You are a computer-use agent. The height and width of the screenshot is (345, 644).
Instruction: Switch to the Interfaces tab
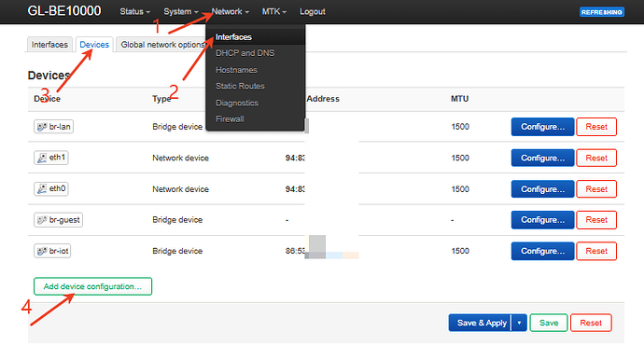pyautogui.click(x=49, y=45)
